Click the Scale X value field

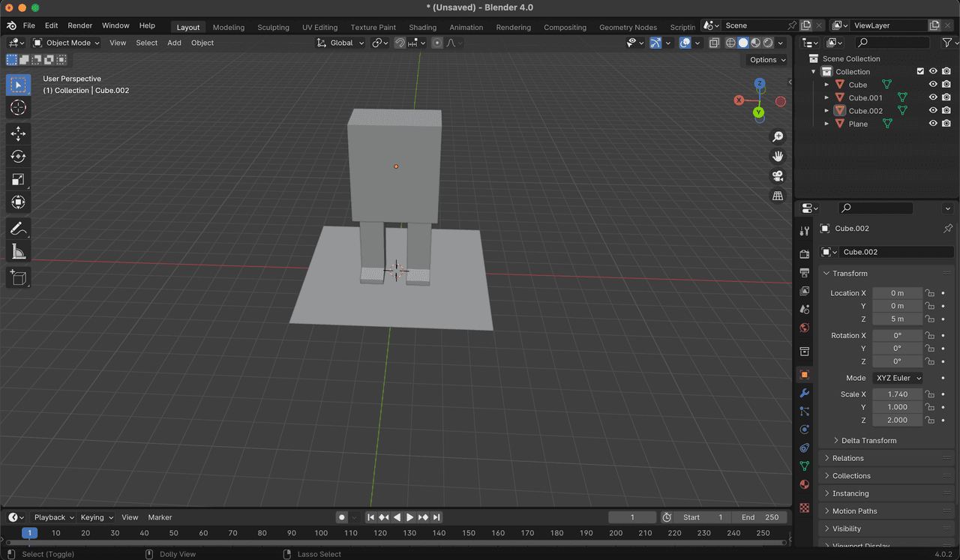897,394
